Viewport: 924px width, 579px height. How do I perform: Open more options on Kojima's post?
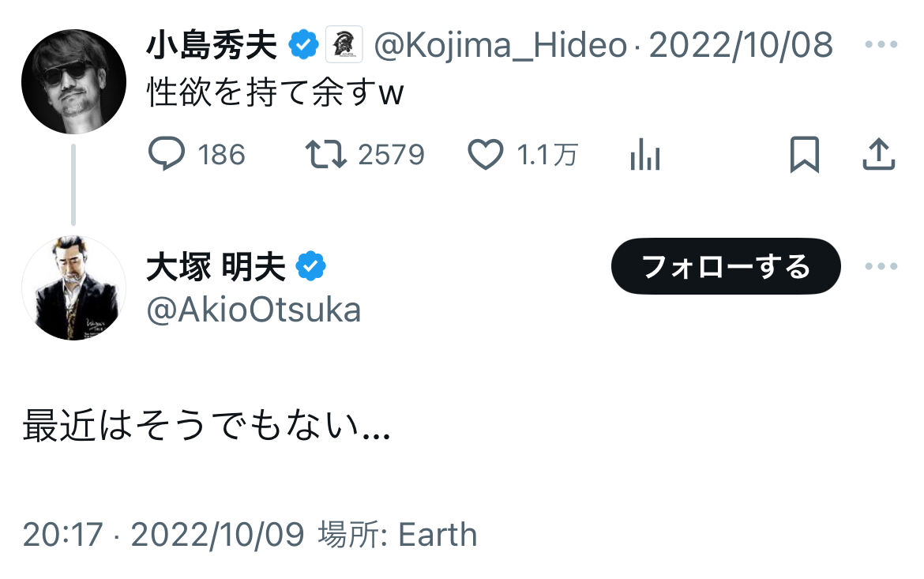click(x=881, y=44)
